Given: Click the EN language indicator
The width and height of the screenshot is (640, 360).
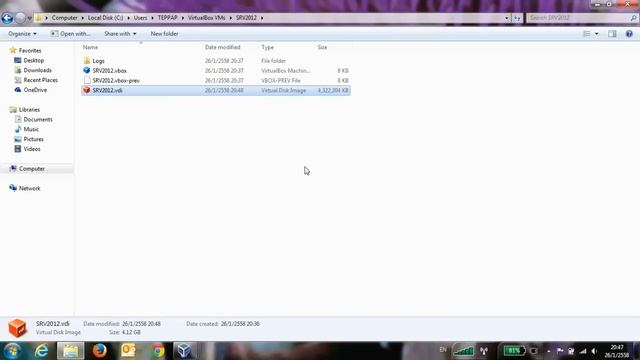Looking at the screenshot, I should [x=443, y=350].
